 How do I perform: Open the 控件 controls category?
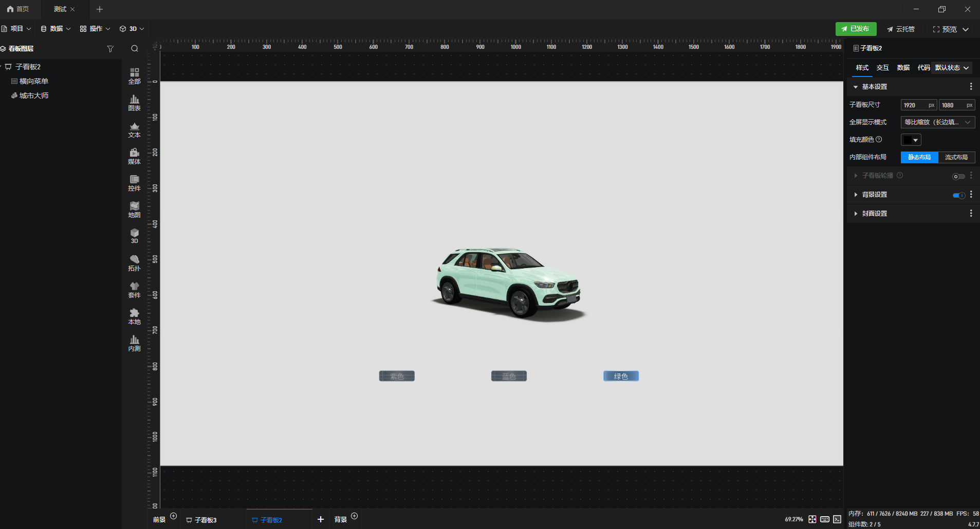(134, 183)
